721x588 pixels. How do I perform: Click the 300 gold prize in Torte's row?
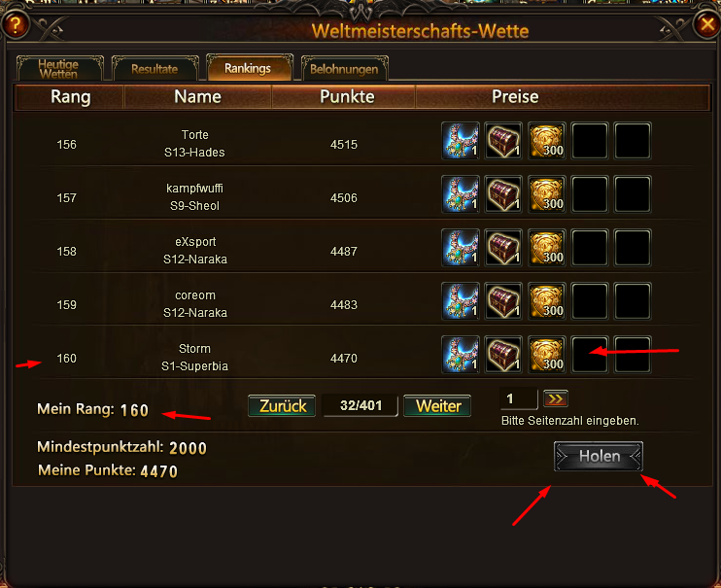pos(547,141)
